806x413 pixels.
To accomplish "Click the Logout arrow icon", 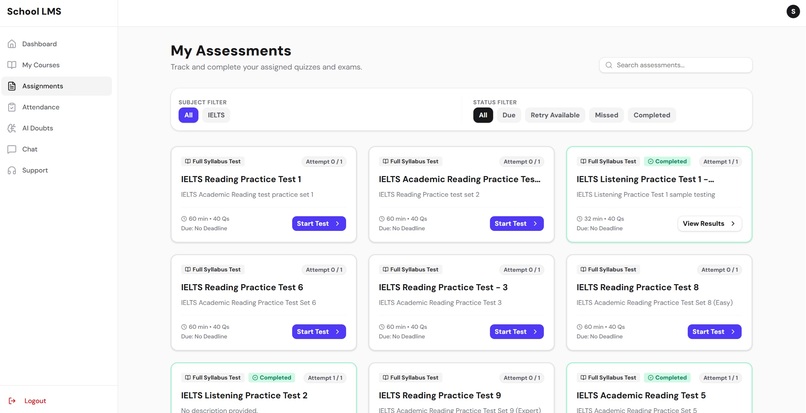I will click(12, 401).
